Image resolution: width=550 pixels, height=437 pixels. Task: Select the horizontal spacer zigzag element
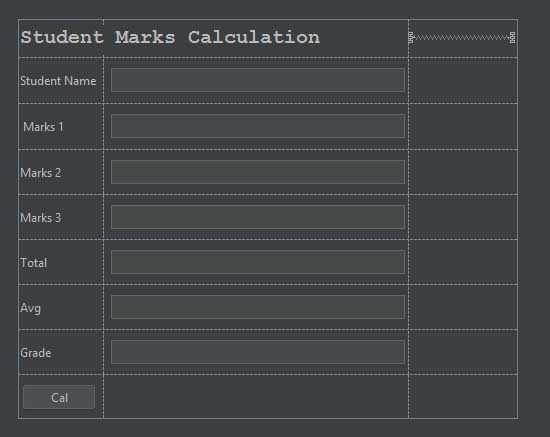462,37
